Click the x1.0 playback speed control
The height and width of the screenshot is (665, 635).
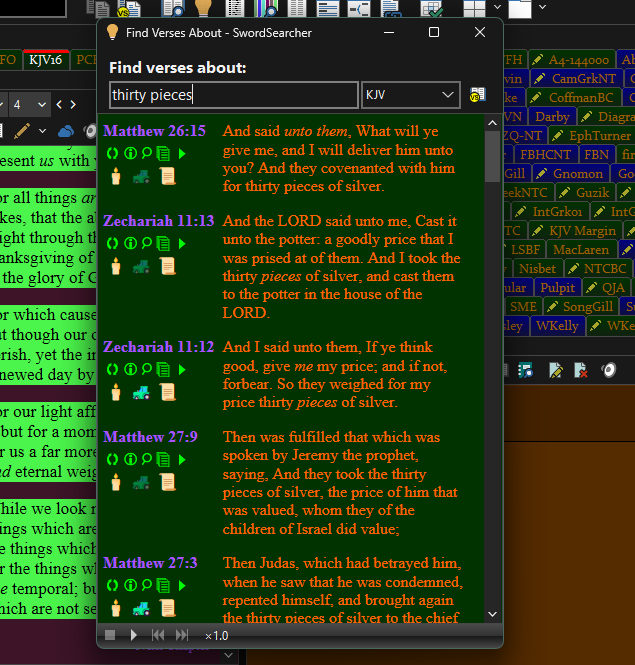pos(216,636)
